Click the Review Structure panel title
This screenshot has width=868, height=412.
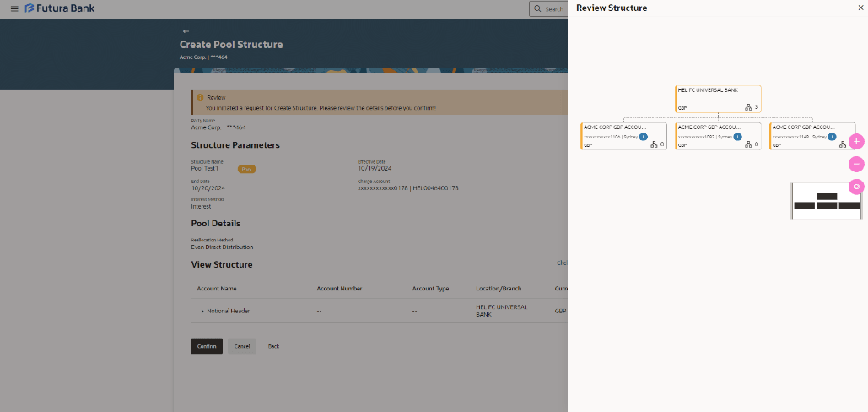click(612, 8)
